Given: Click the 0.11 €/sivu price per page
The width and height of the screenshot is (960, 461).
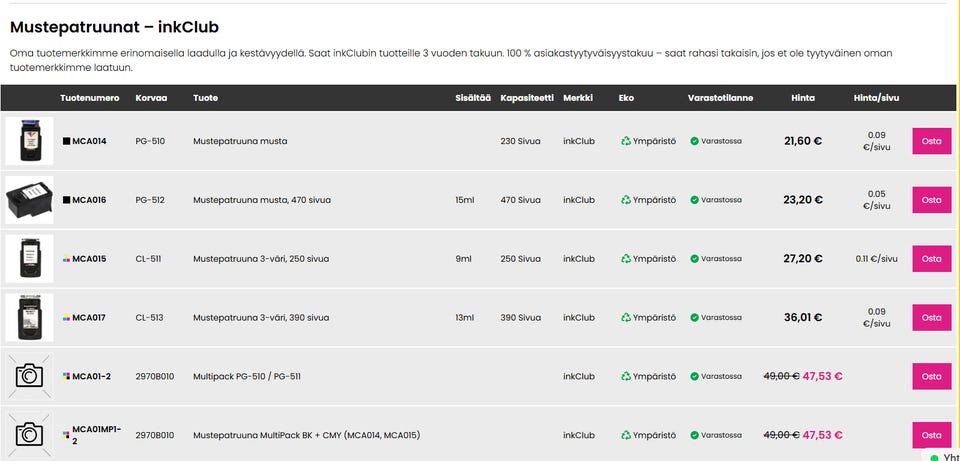Looking at the screenshot, I should [876, 258].
